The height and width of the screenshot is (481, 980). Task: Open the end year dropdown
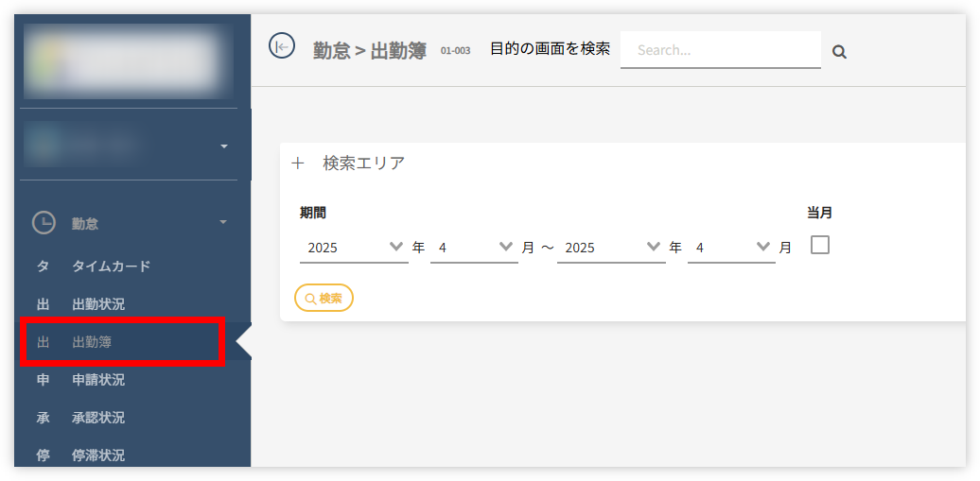611,247
